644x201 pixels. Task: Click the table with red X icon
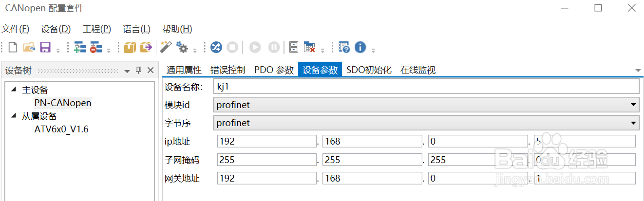309,47
